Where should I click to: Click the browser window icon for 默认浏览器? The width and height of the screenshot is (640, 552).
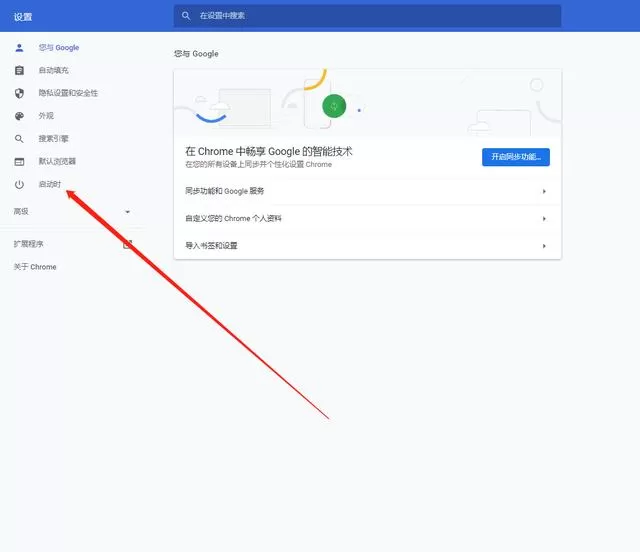click(x=19, y=162)
